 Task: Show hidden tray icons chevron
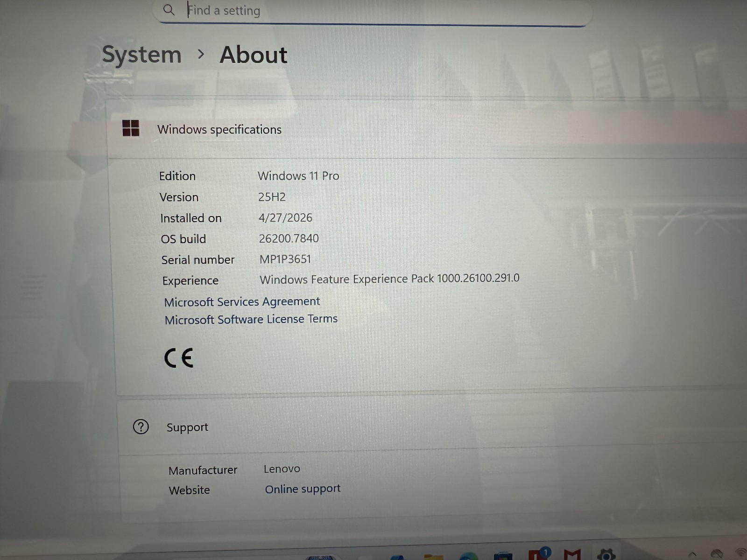click(x=693, y=554)
